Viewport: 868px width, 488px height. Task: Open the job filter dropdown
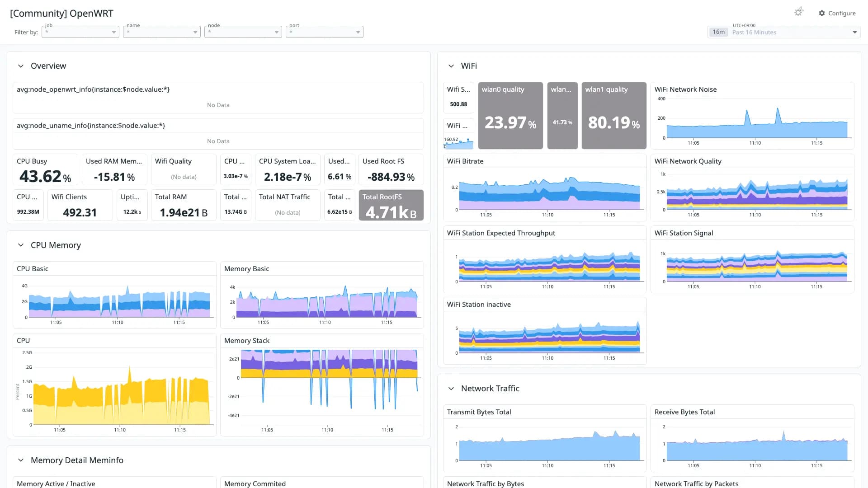pyautogui.click(x=80, y=32)
